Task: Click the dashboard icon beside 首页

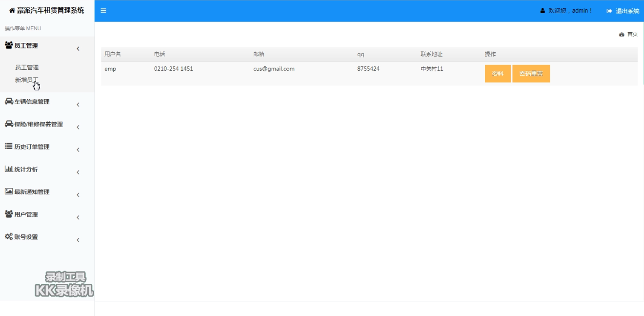Action: (622, 35)
